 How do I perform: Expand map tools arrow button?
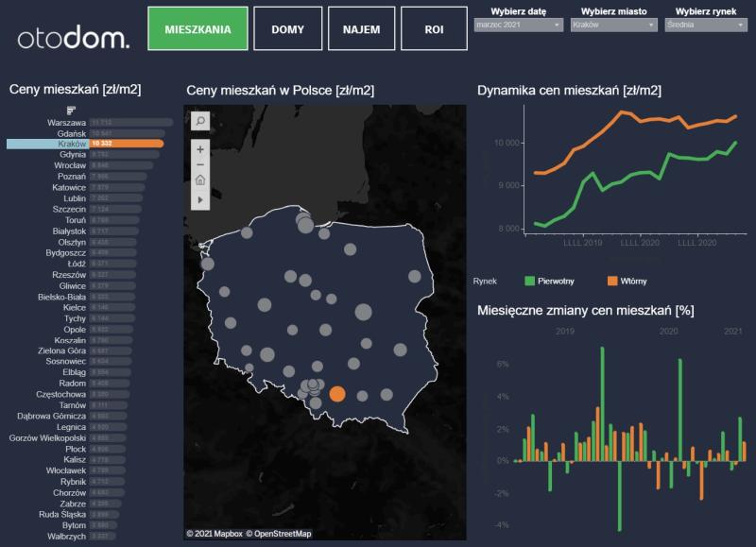pyautogui.click(x=200, y=200)
